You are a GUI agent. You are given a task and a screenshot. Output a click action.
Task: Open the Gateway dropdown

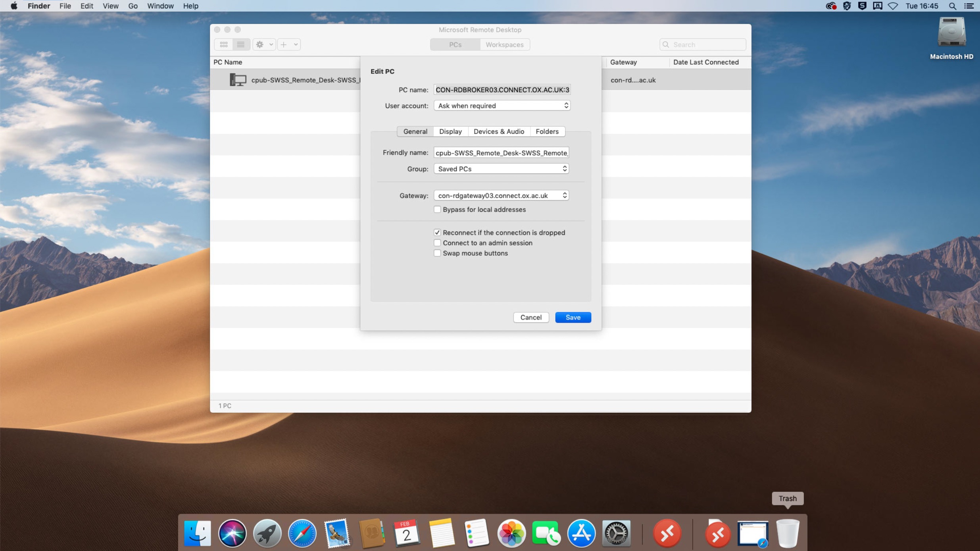[x=501, y=195]
